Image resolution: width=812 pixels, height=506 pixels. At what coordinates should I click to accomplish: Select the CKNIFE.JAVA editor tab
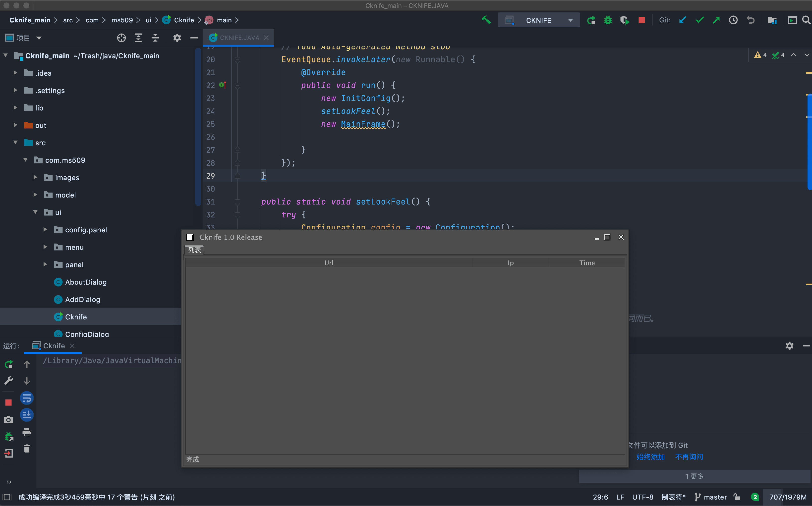coord(239,38)
